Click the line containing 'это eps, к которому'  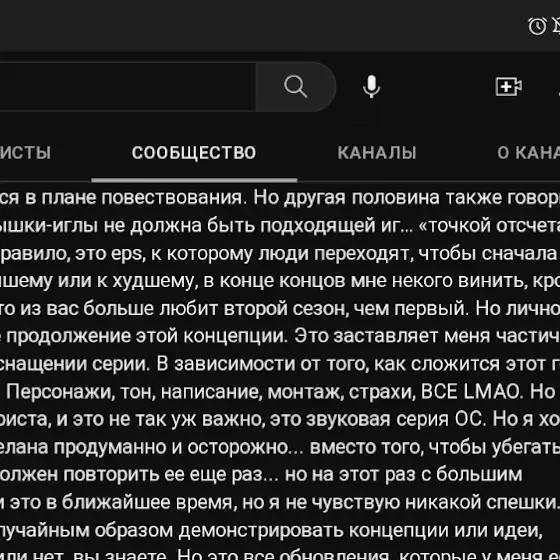click(280, 254)
